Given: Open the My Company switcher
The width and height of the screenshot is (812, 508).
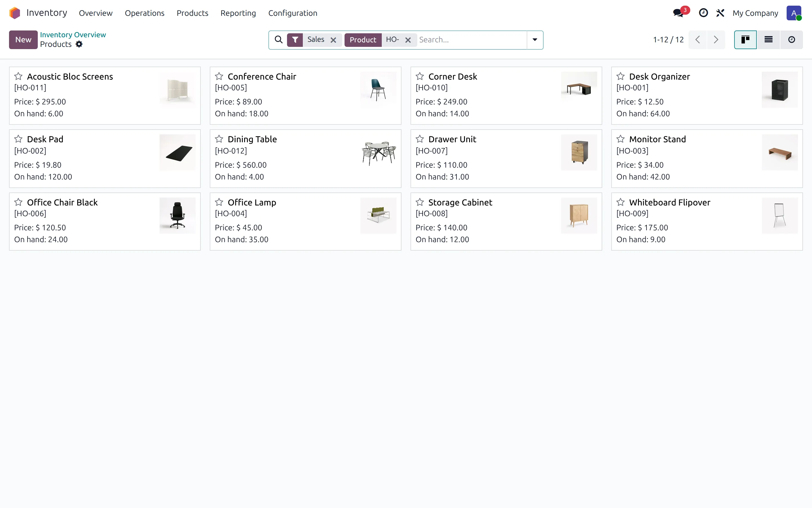Looking at the screenshot, I should pyautogui.click(x=755, y=13).
